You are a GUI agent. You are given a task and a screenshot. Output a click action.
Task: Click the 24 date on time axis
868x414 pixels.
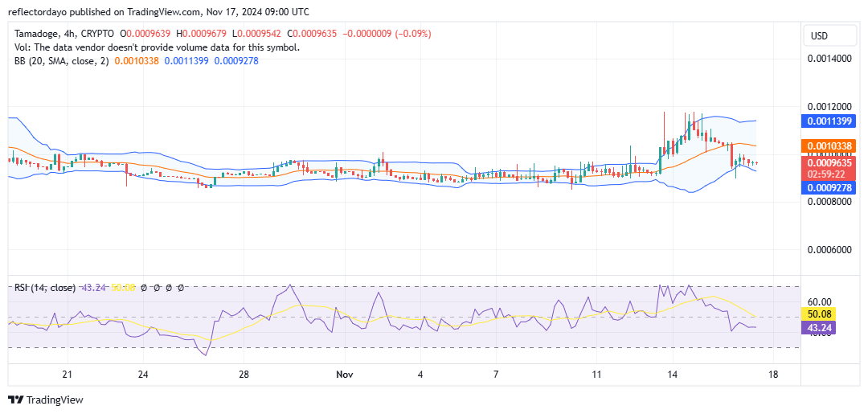point(143,375)
